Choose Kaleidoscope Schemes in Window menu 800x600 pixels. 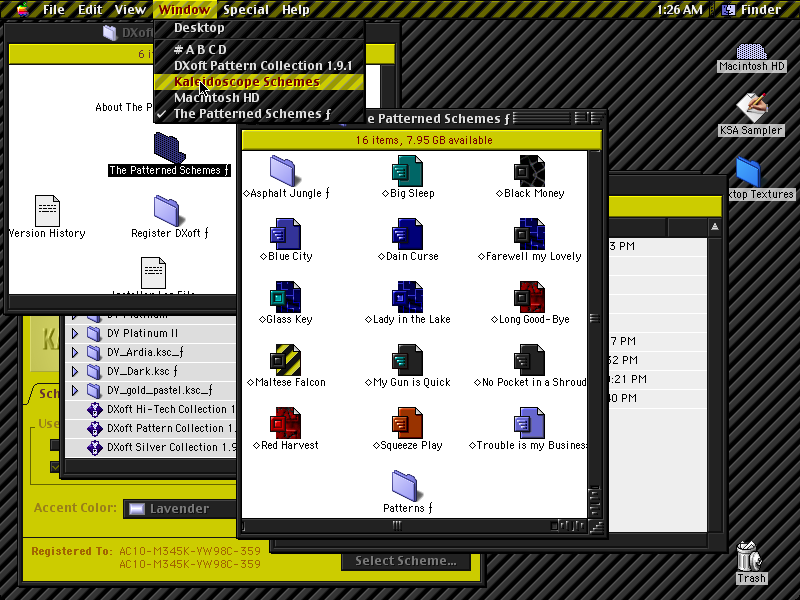pyautogui.click(x=259, y=82)
